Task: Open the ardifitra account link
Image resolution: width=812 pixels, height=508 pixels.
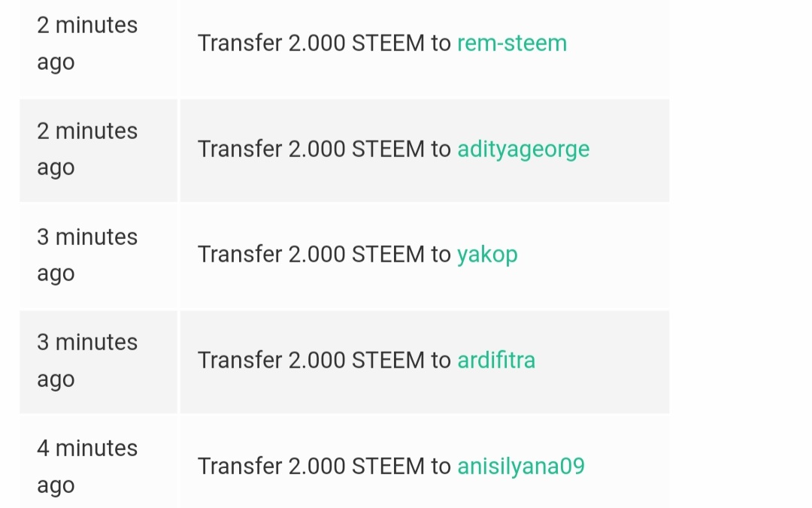Action: 496,360
